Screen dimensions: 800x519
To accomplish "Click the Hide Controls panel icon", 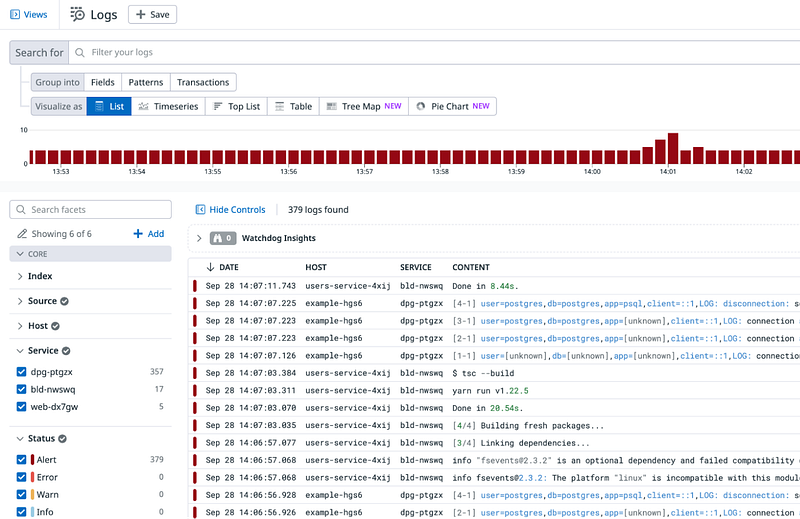I will tap(201, 210).
